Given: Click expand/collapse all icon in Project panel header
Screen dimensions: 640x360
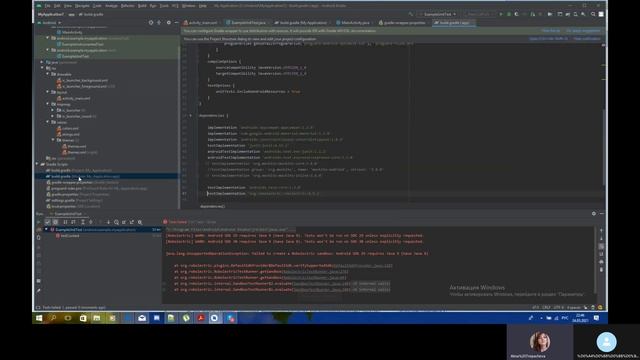Looking at the screenshot, I should [x=159, y=23].
